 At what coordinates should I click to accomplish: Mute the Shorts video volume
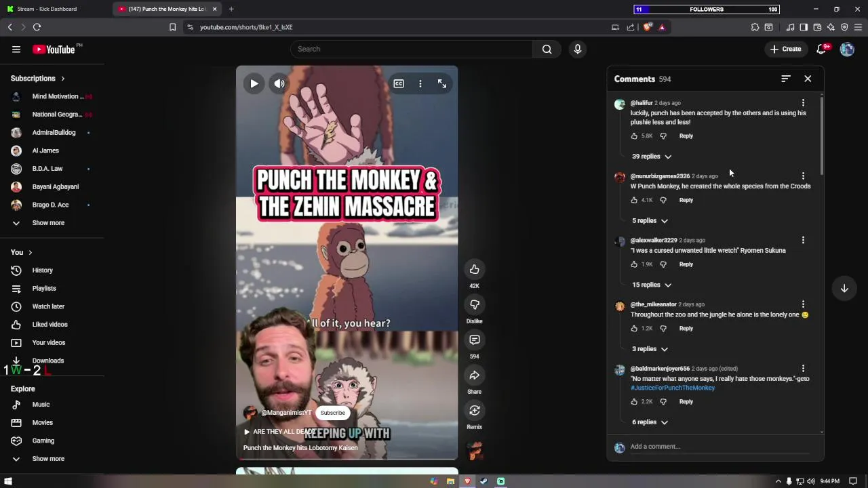[x=279, y=83]
